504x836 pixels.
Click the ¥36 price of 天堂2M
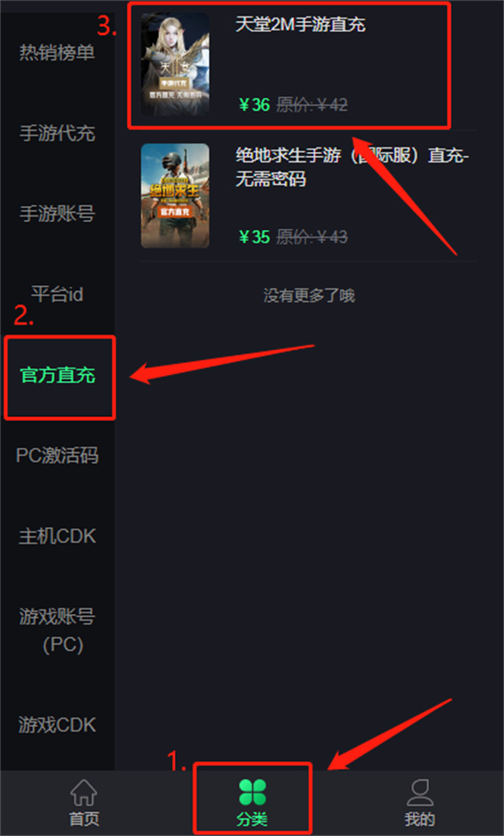tap(255, 105)
